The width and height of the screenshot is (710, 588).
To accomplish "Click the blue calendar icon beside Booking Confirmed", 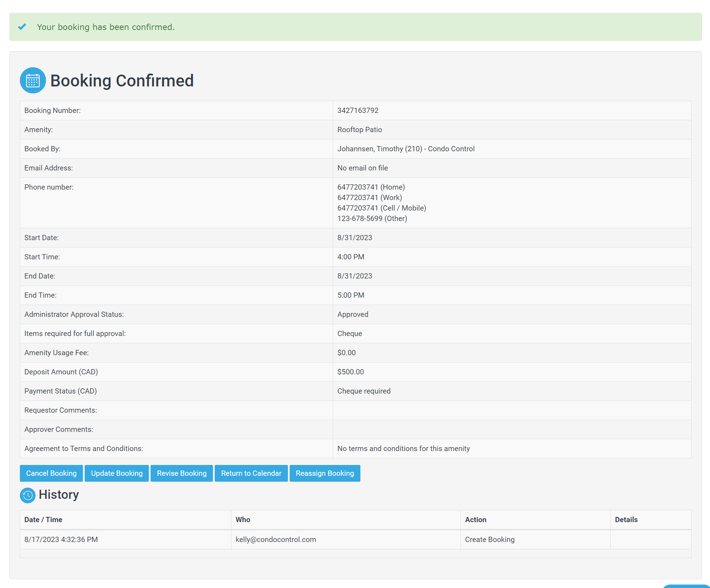I will pyautogui.click(x=33, y=81).
